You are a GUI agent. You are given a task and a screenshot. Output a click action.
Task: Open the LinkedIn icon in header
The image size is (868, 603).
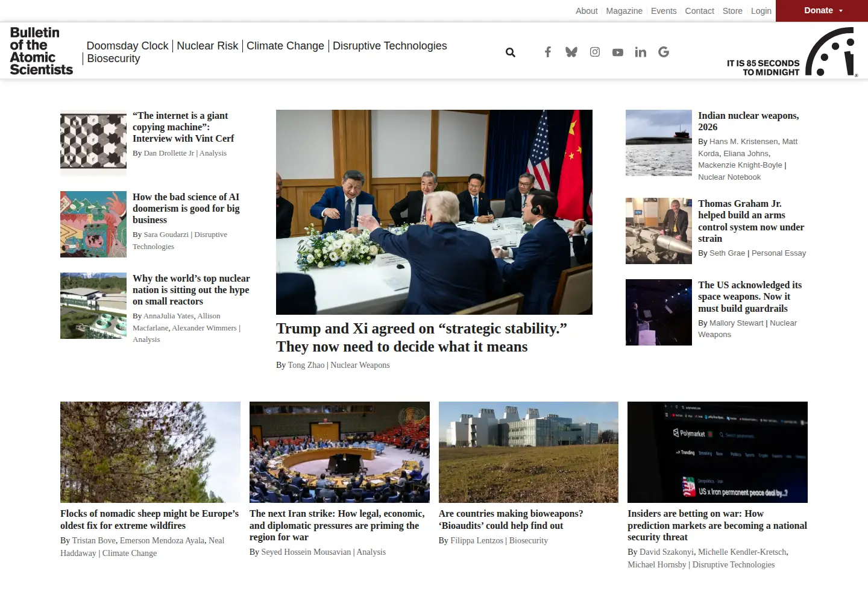pyautogui.click(x=641, y=52)
